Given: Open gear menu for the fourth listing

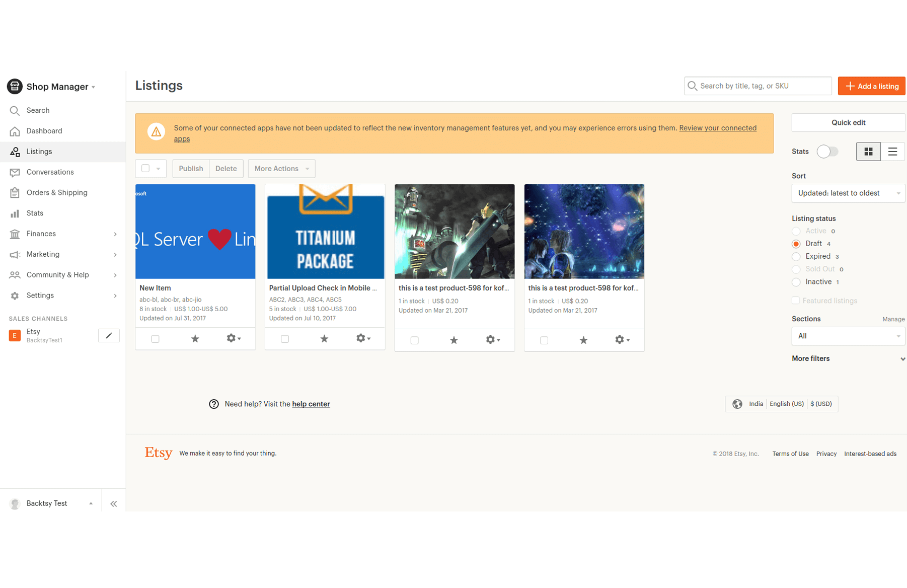Looking at the screenshot, I should point(623,340).
